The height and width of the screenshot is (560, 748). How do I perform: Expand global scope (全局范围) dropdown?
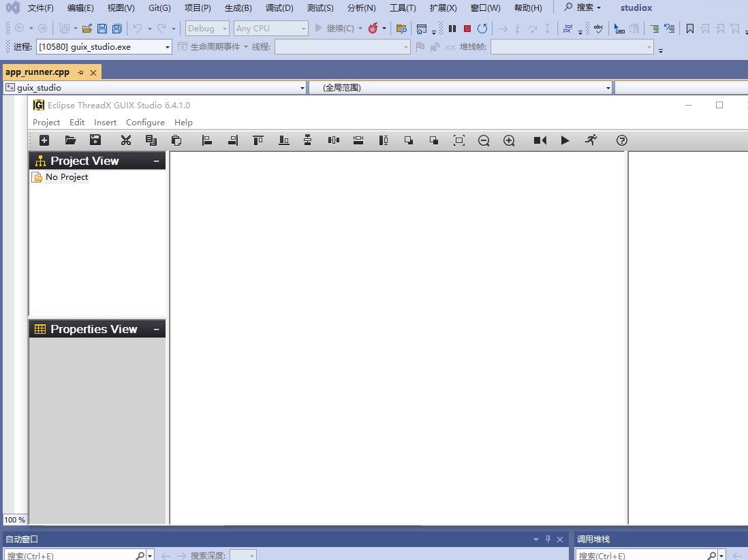[x=608, y=88]
